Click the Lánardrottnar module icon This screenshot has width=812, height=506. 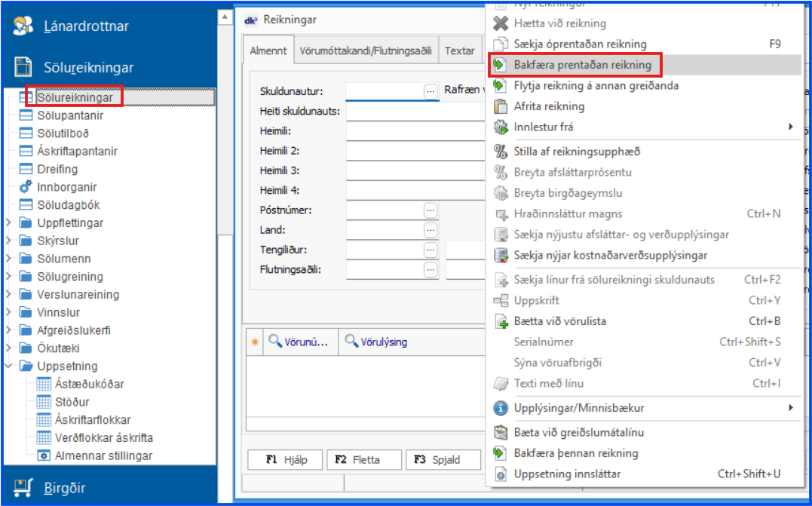23,26
